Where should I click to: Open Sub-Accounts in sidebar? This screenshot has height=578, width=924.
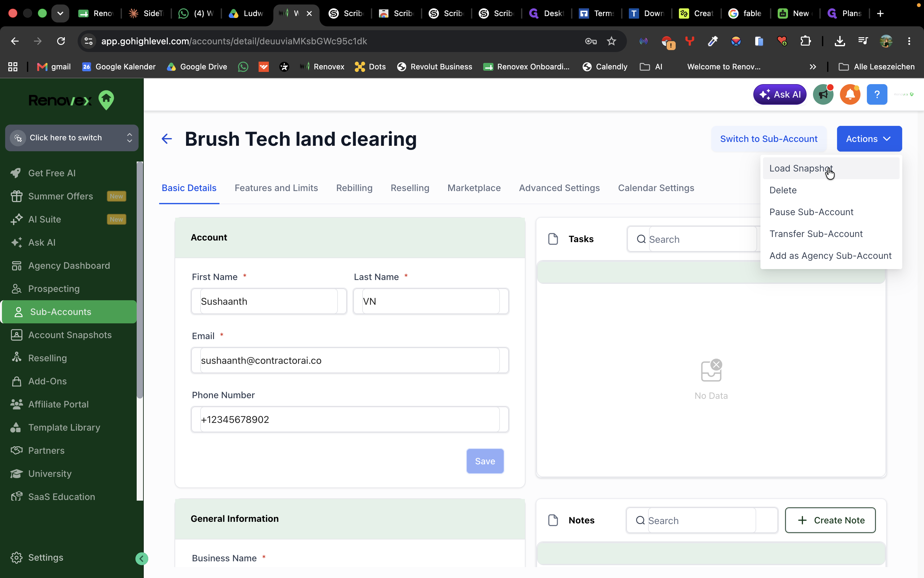pyautogui.click(x=69, y=311)
